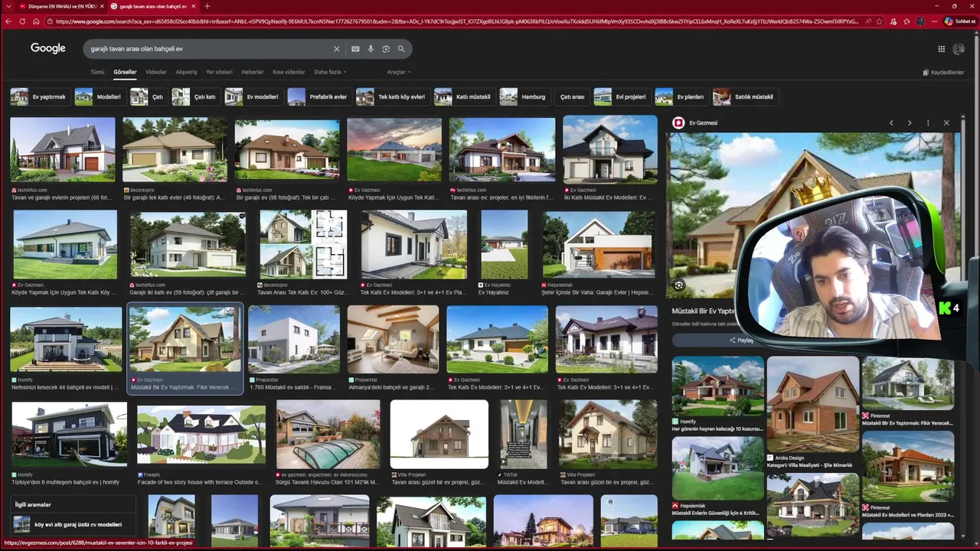This screenshot has height=551, width=980.
Task: Open Facade of two story house thumbnail
Action: point(201,434)
